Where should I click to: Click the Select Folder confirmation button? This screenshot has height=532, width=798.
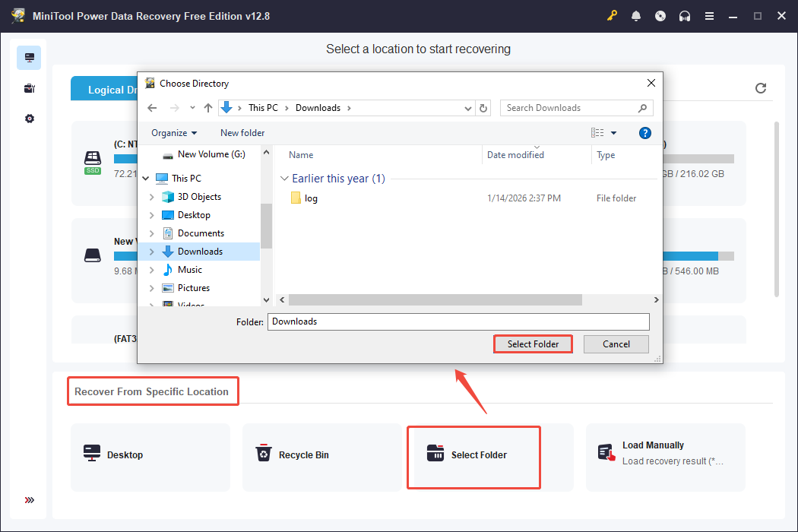(533, 344)
